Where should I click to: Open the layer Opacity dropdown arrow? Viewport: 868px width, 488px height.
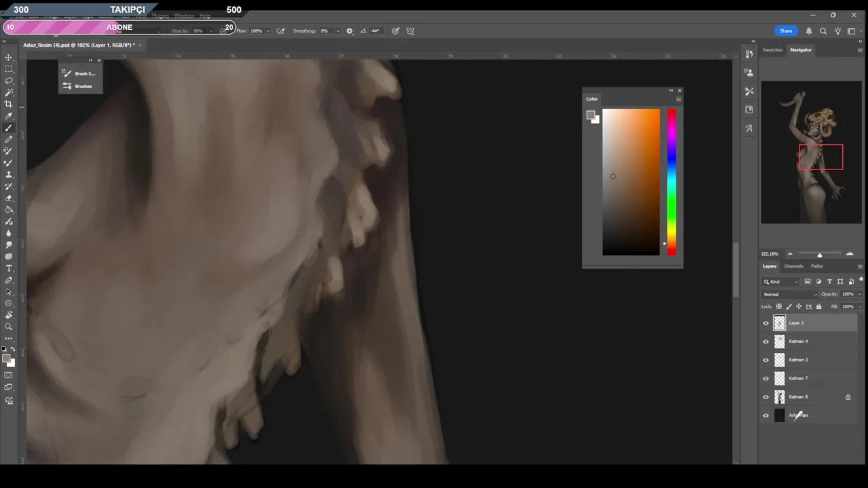click(x=860, y=294)
